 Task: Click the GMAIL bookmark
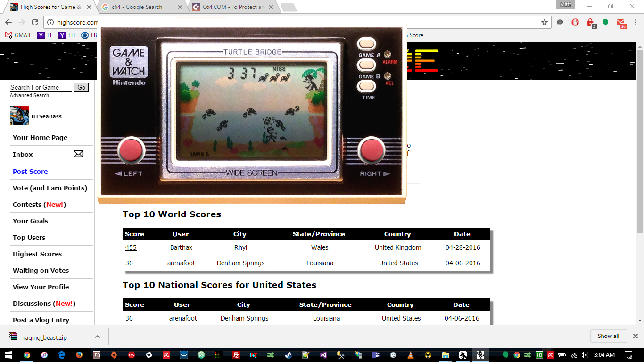(18, 35)
